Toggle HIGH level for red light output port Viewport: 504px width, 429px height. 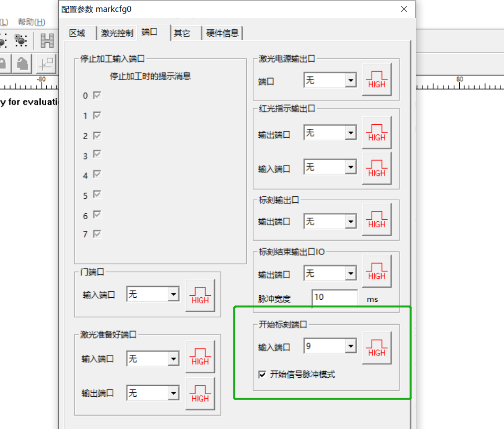point(377,133)
